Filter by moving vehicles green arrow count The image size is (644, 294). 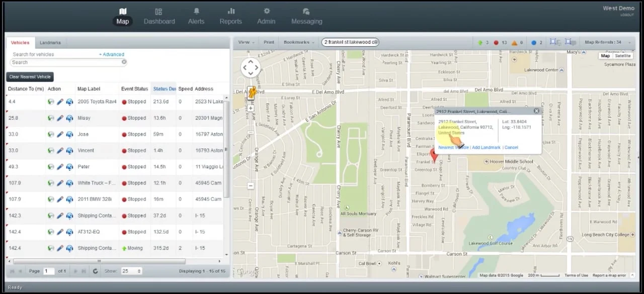(483, 43)
